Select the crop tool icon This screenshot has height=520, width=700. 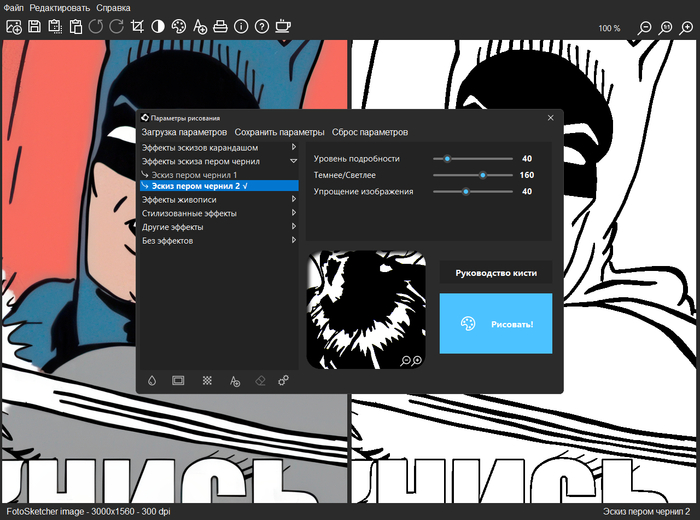coord(137,26)
